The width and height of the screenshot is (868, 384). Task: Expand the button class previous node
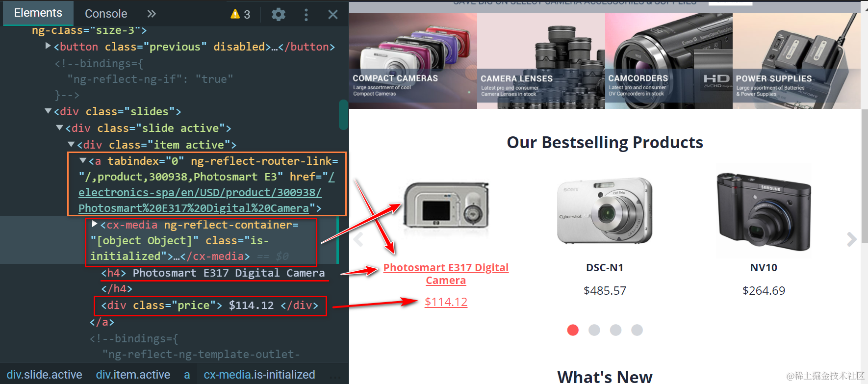pos(48,46)
